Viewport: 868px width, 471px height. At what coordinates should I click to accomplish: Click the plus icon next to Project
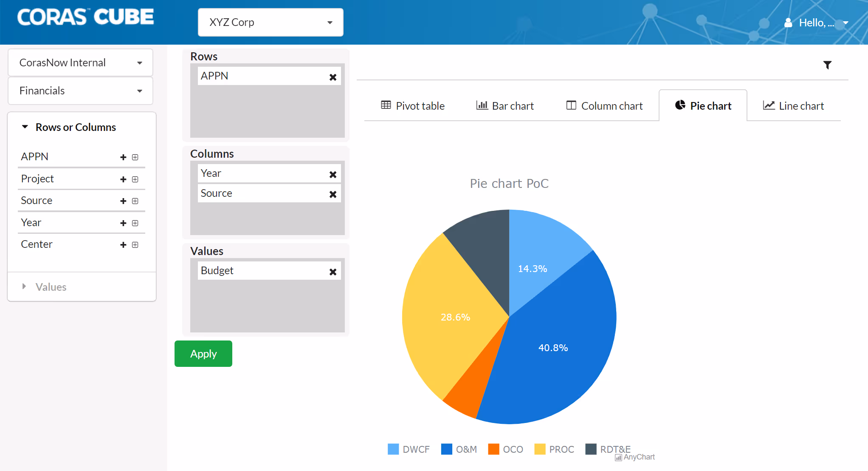(123, 179)
